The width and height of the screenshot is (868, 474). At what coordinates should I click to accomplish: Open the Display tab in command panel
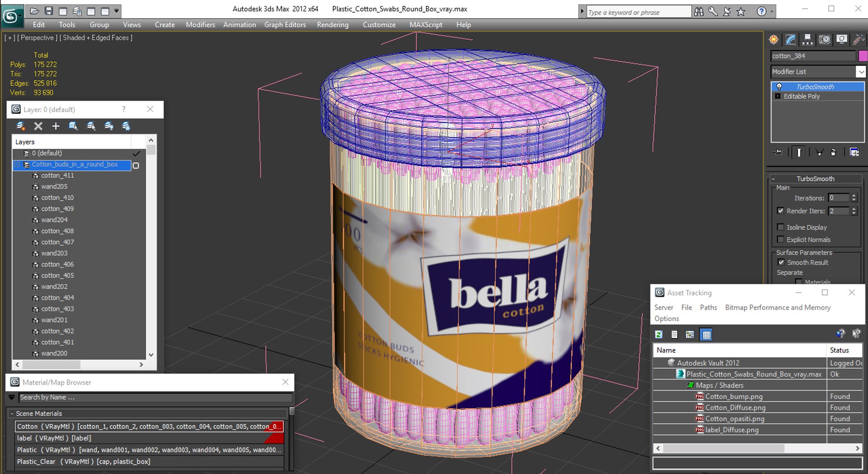click(841, 40)
